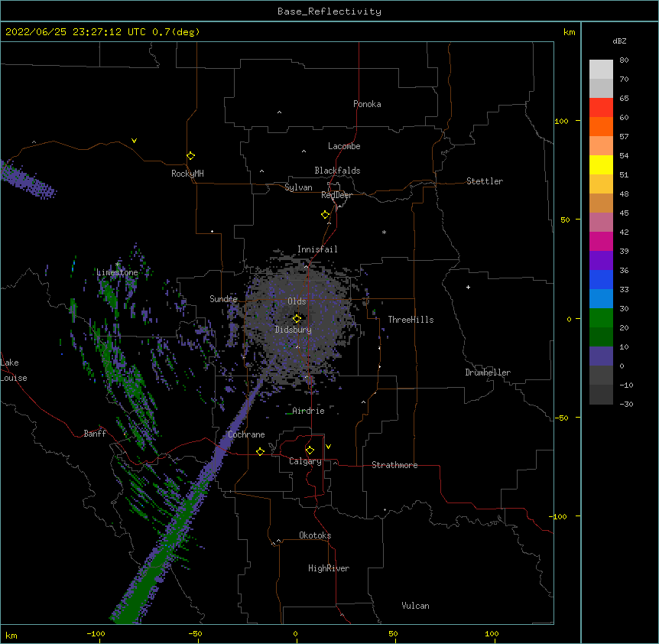Click the dBZ legend heading
Image resolution: width=659 pixels, height=644 pixels.
[619, 41]
